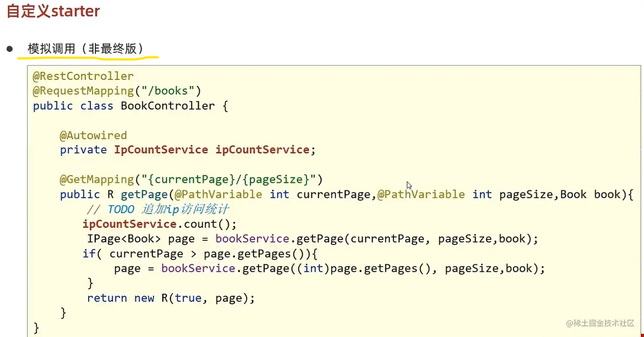Click the if( currentPage > page.getPages()) line
The height and width of the screenshot is (337, 644).
point(200,254)
